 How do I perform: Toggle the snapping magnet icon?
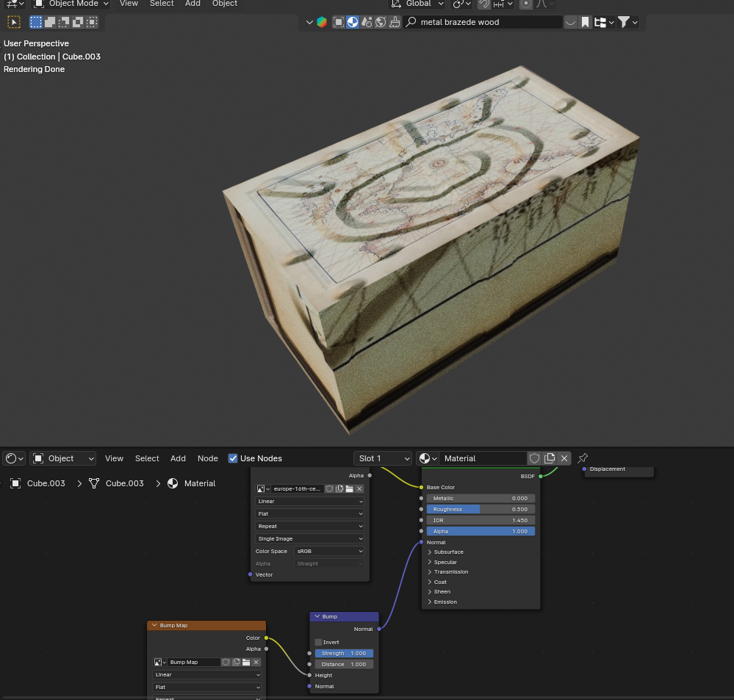(483, 4)
